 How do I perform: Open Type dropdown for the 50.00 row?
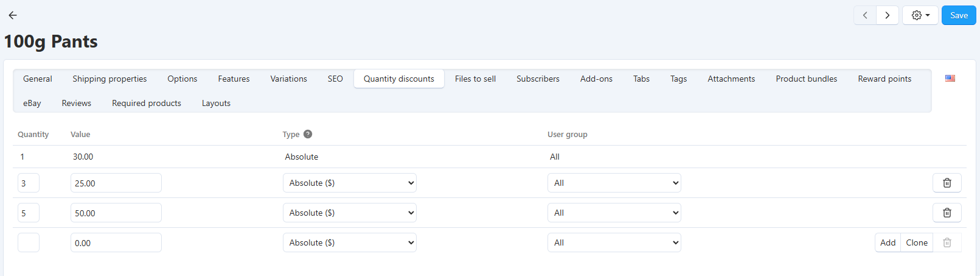click(x=350, y=213)
